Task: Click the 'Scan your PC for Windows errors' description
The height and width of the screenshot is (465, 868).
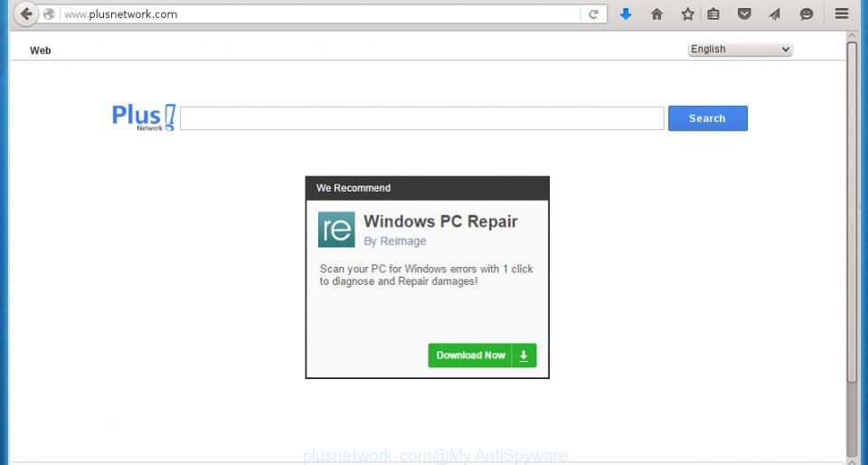Action: (426, 275)
